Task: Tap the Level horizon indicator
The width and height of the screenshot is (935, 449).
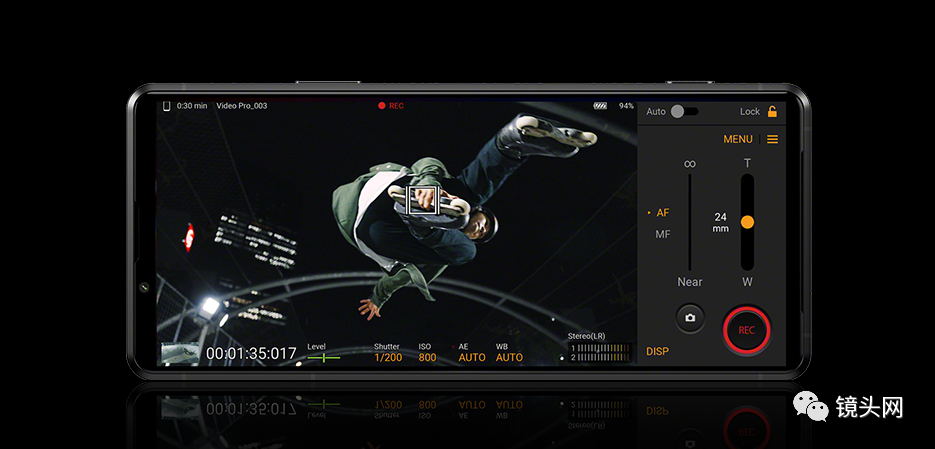Action: (x=324, y=353)
